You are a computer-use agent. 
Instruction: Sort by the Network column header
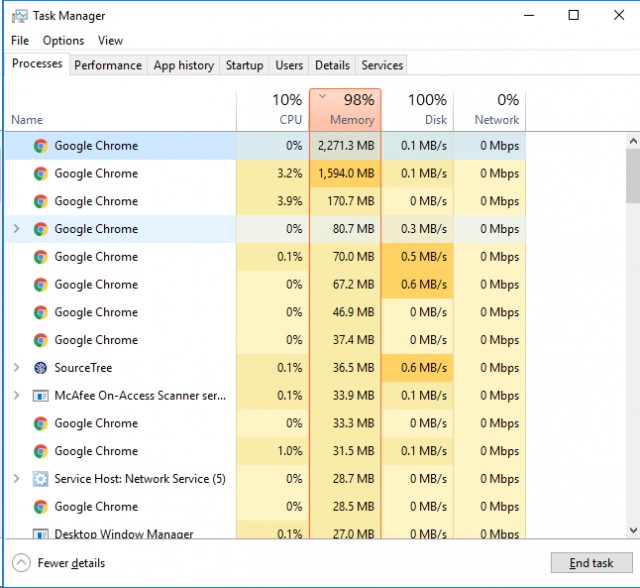[x=490, y=110]
